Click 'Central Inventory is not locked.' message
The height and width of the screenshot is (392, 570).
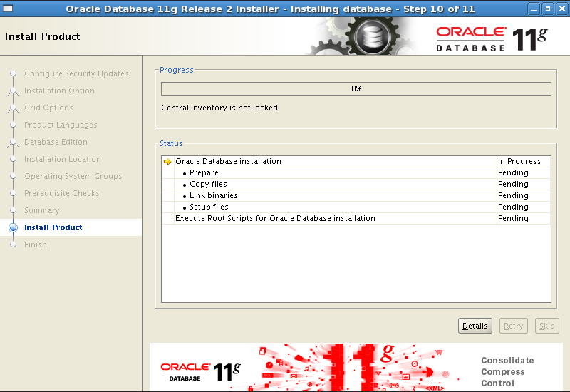[x=220, y=108]
